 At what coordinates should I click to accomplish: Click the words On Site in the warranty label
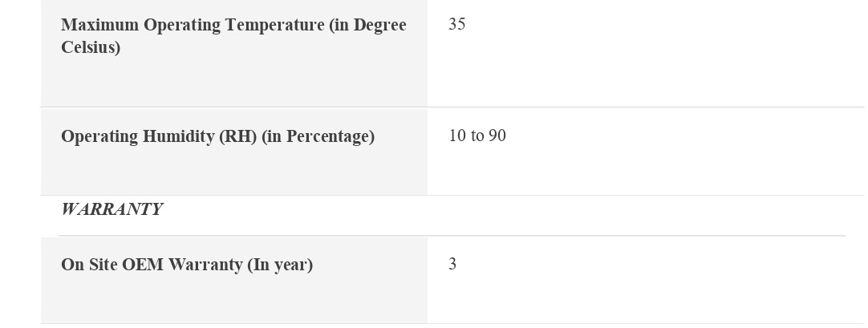point(89,265)
